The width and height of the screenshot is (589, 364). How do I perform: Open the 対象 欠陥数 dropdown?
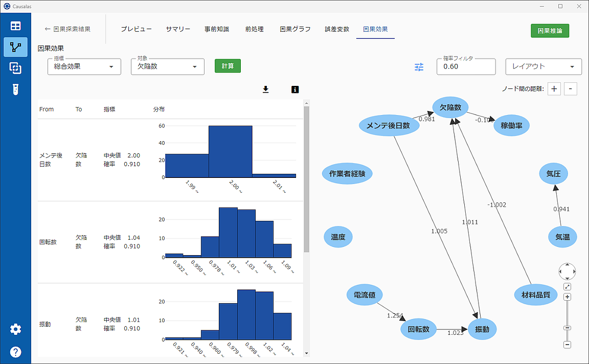167,66
